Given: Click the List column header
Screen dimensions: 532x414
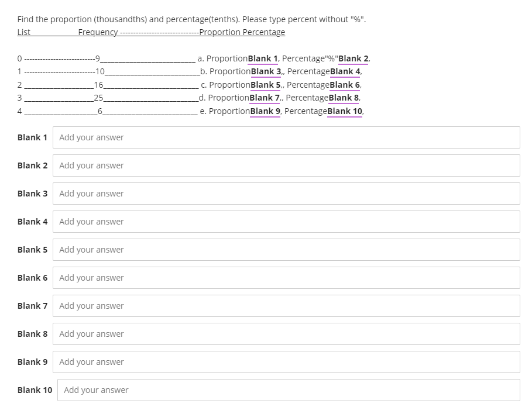Looking at the screenshot, I should (x=23, y=32).
